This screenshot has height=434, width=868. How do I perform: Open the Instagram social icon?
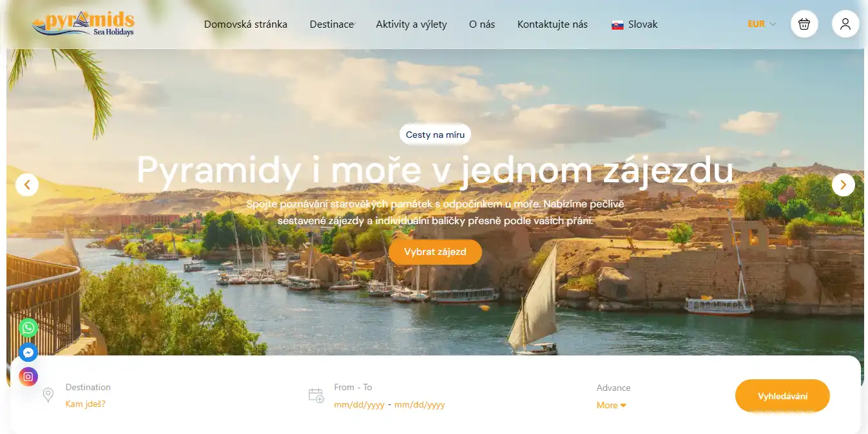coord(28,377)
